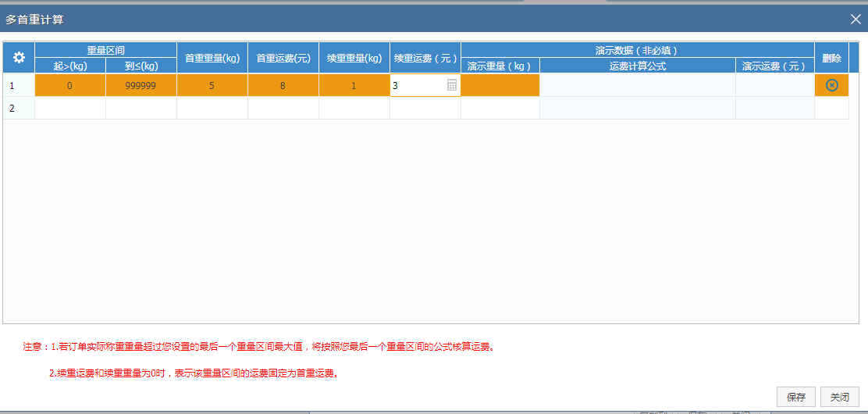Image resolution: width=868 pixels, height=414 pixels.
Task: Delete row 1 with the circled X icon
Action: point(831,85)
